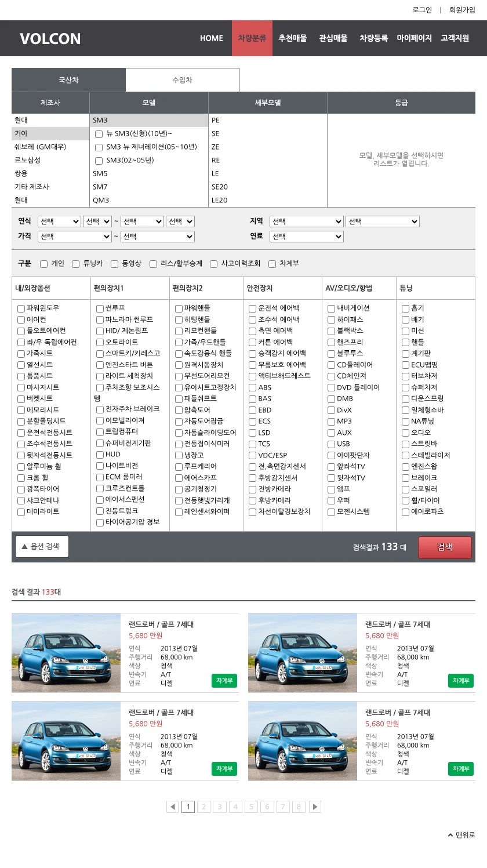Select 기아 in the manufacturer list
This screenshot has height=868, width=487.
pos(50,133)
